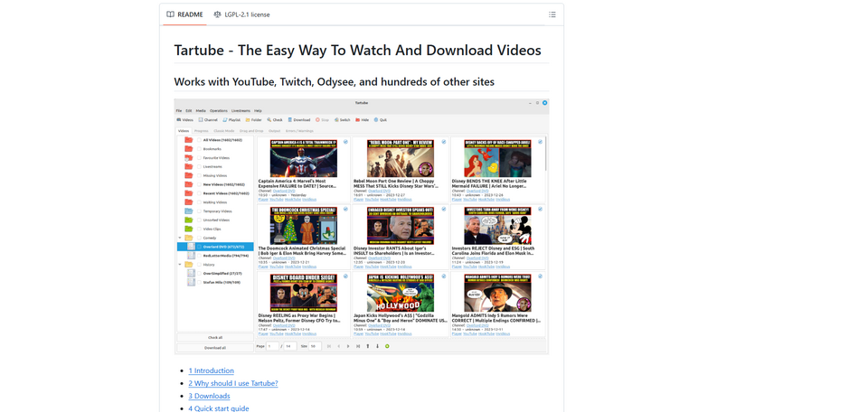
Task: Open the README outline list icon
Action: (x=552, y=14)
